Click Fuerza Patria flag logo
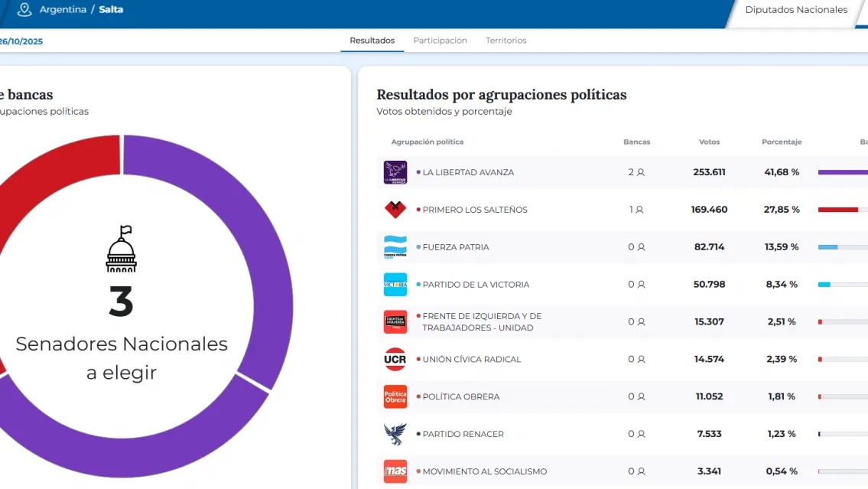This screenshot has width=868, height=489. point(395,247)
